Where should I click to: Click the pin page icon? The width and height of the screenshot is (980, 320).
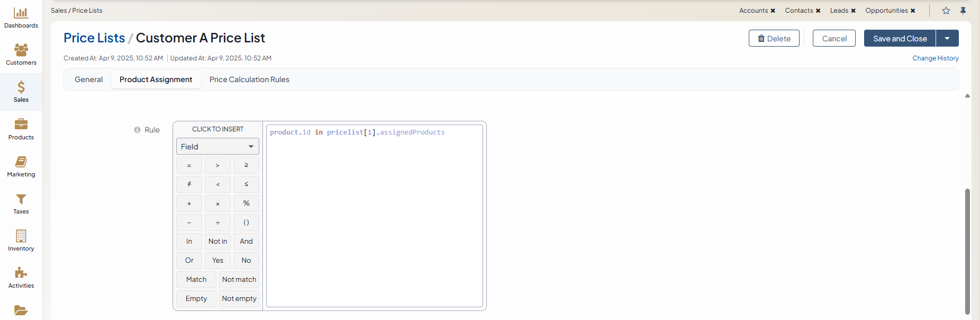(963, 11)
